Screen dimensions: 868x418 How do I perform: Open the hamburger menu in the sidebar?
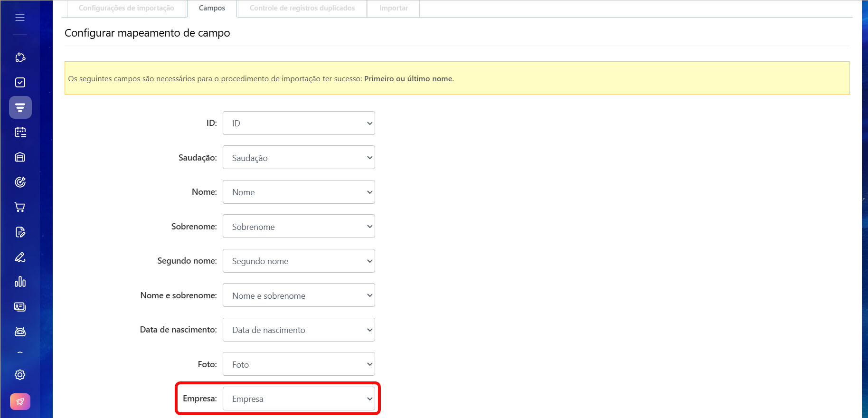click(20, 18)
